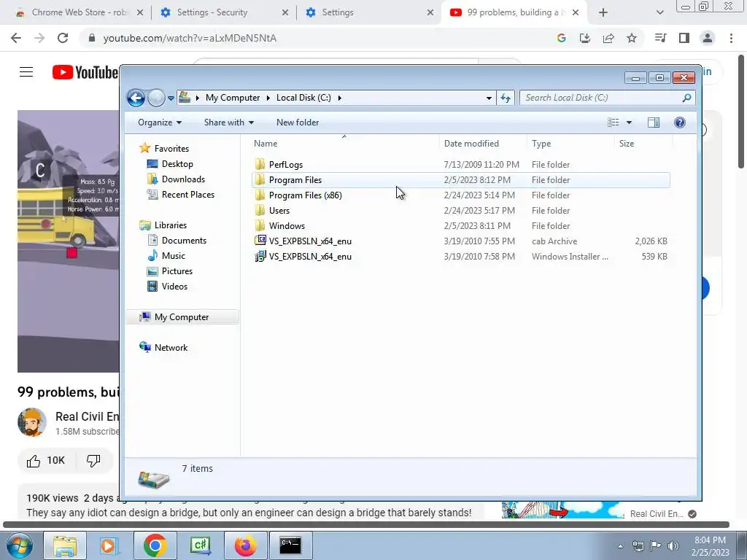Sort files by the Size column header
The image size is (747, 560).
tap(643, 144)
